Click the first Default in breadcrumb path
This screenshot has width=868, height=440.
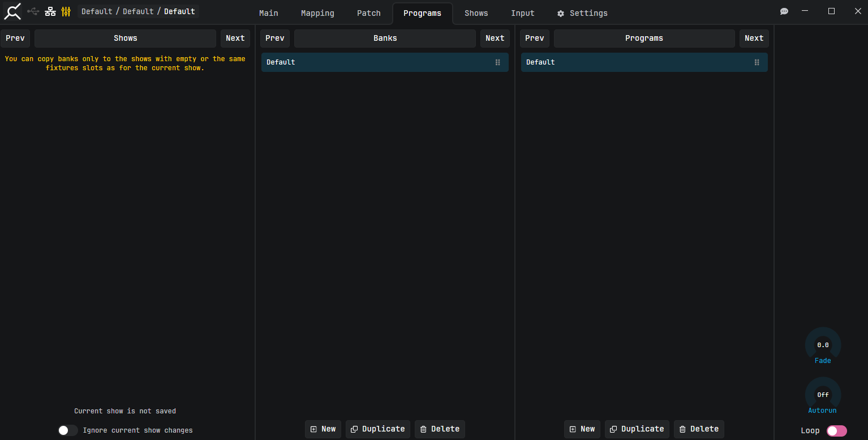[x=97, y=11]
